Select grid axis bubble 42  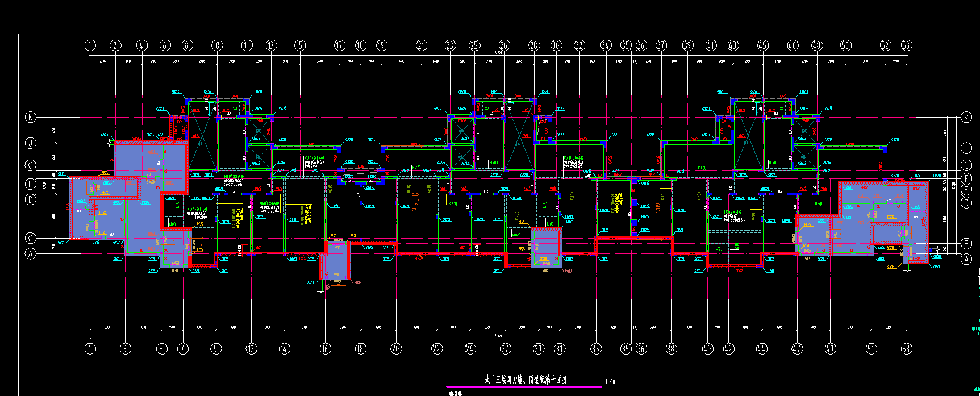[x=729, y=348]
